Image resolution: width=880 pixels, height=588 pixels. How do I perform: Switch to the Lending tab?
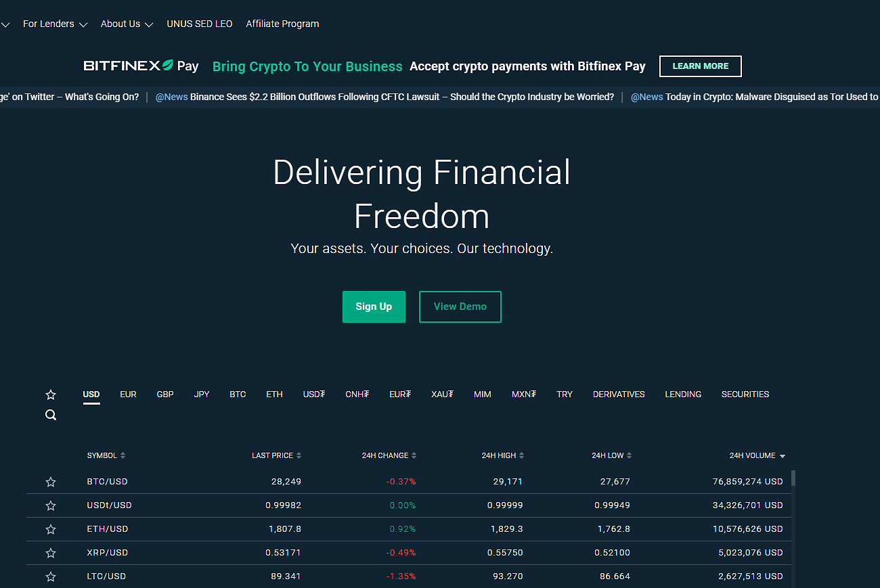[683, 394]
